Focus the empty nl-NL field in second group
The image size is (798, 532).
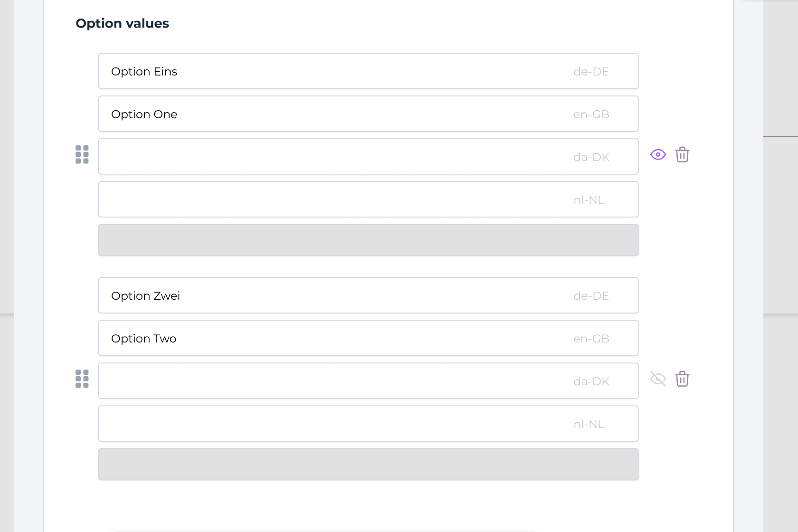[332, 424]
